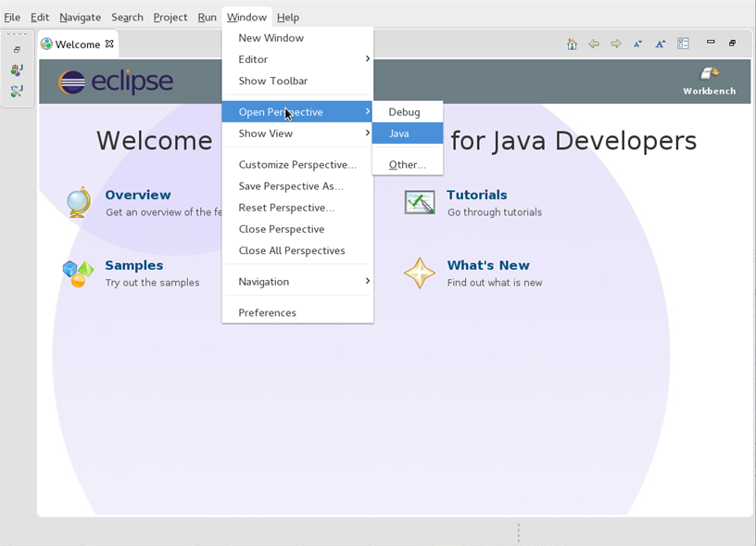The image size is (756, 546).
Task: Click the Navigate Forward arrow icon
Action: click(616, 44)
